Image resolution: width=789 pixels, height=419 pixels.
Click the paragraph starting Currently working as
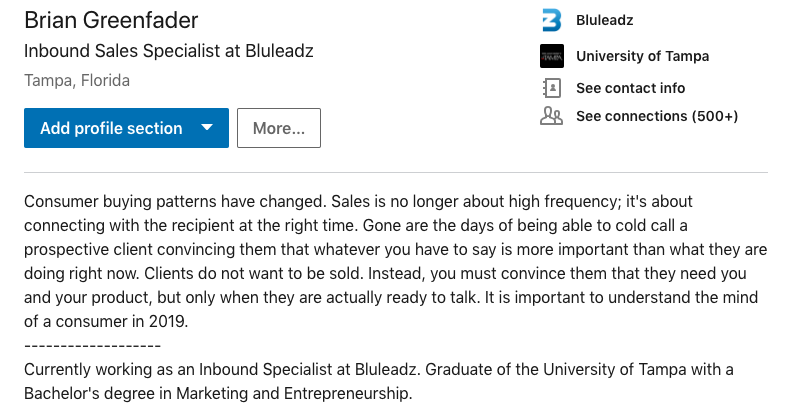tap(378, 381)
